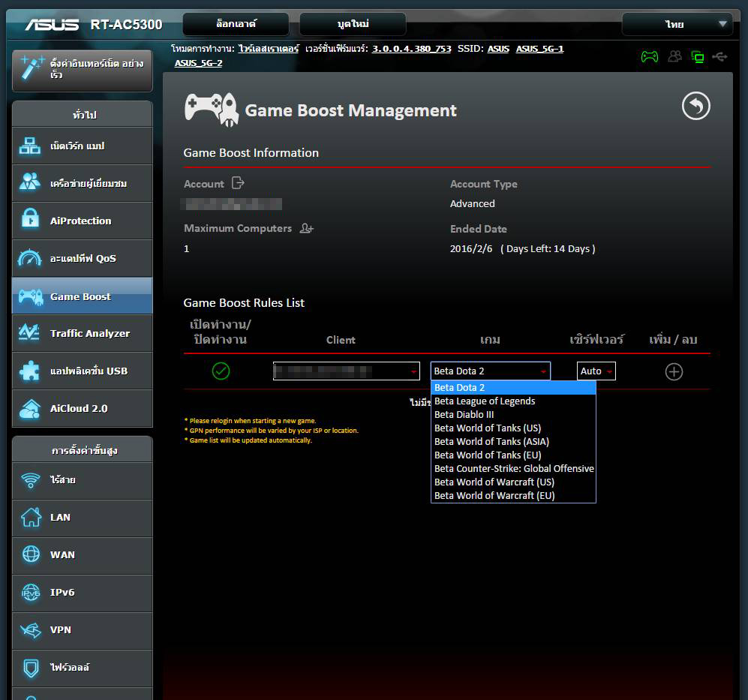Click the ล็อกเอาต์ logout button

click(x=236, y=24)
